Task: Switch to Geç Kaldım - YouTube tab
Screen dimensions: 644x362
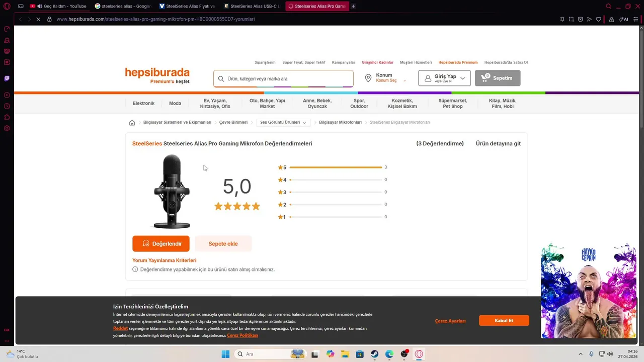Action: coord(58,6)
